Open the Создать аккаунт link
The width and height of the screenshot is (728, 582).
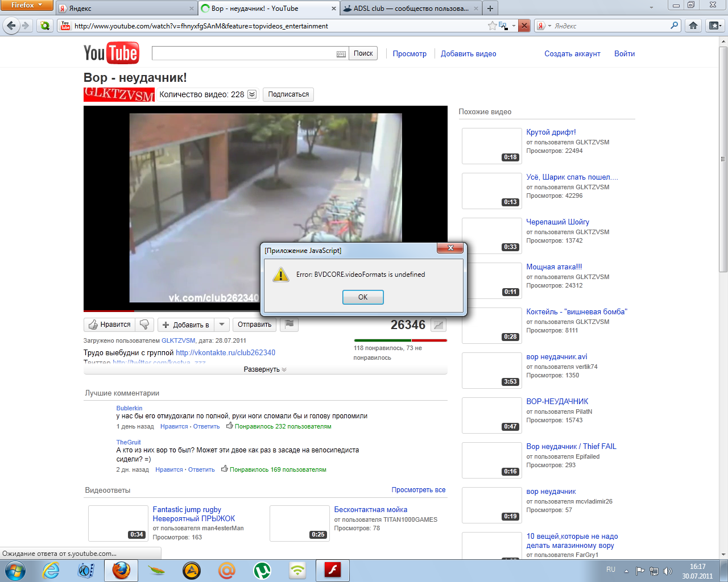coord(572,53)
